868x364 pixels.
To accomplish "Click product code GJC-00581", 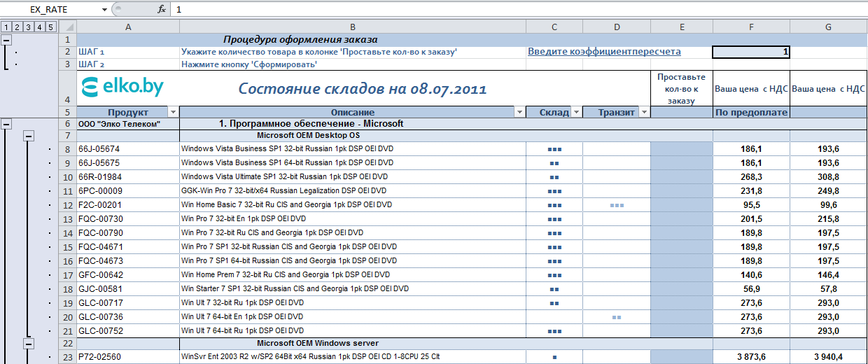I will pos(100,289).
